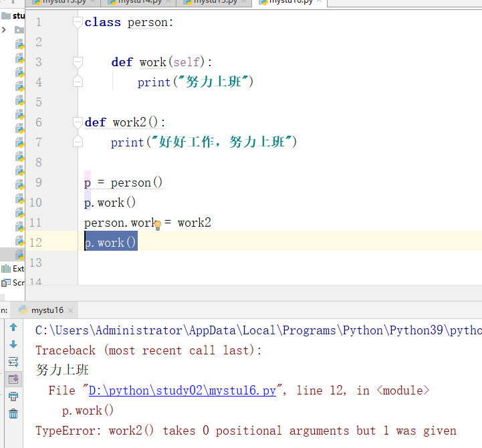The width and height of the screenshot is (482, 448).
Task: Select the highlighted Python file in project tree
Action: (x=20, y=255)
